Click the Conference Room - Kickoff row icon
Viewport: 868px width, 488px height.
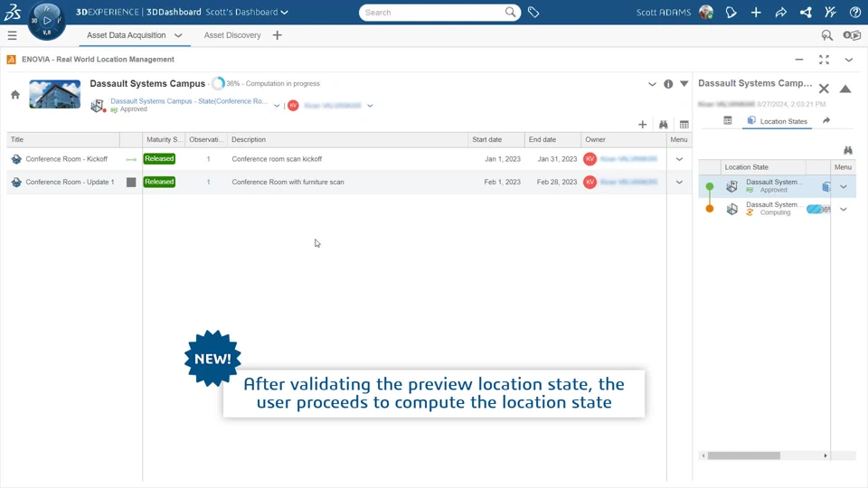(x=16, y=159)
